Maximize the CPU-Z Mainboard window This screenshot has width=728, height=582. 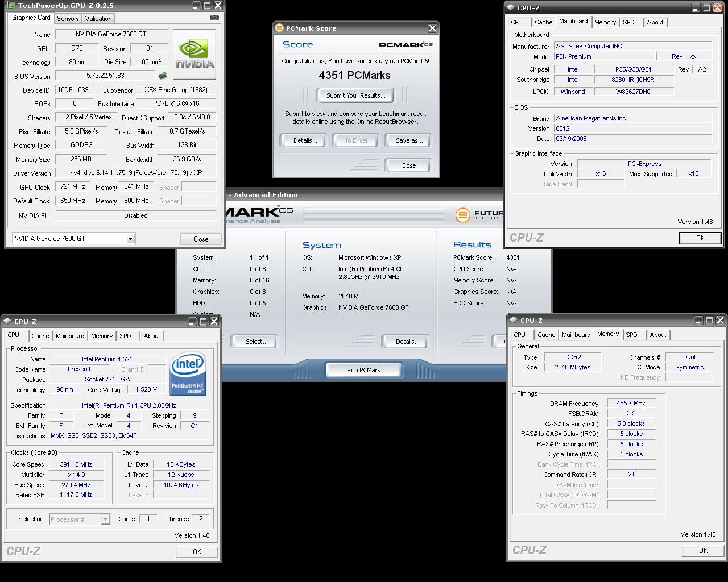click(x=707, y=8)
